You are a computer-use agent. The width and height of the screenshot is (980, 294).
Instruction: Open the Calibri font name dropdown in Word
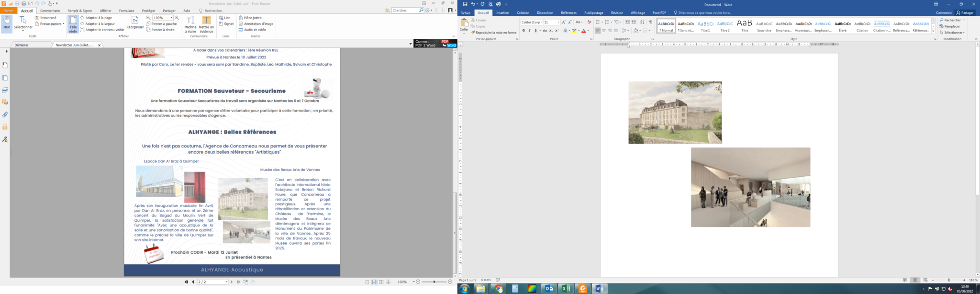tap(542, 22)
